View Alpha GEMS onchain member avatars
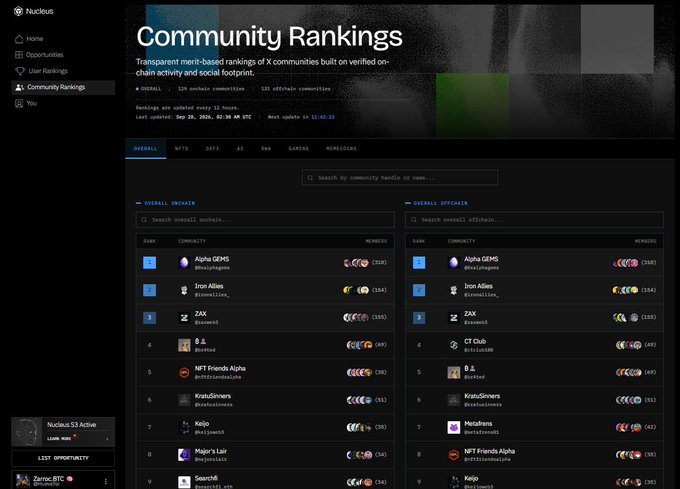 pyautogui.click(x=356, y=263)
